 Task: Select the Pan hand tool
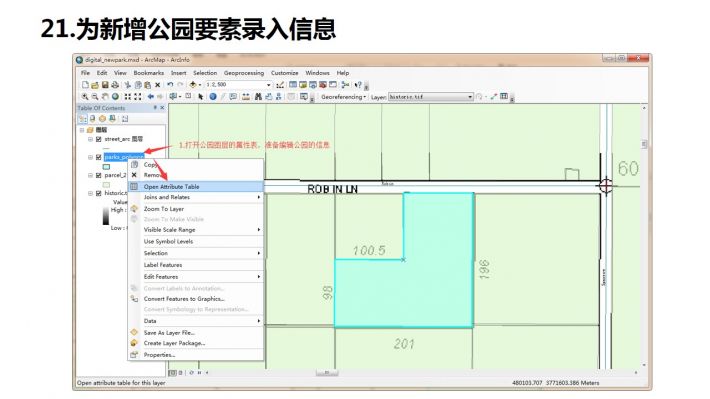click(x=105, y=96)
